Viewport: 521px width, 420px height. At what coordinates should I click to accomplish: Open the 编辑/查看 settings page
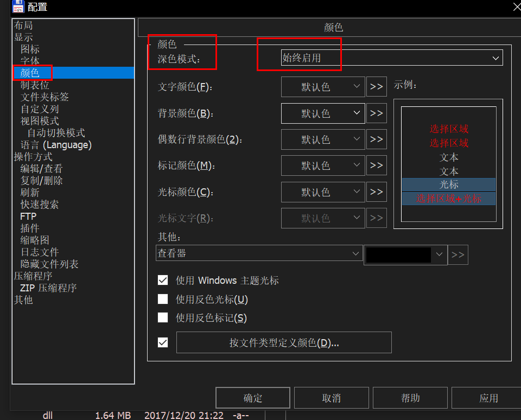pyautogui.click(x=42, y=169)
